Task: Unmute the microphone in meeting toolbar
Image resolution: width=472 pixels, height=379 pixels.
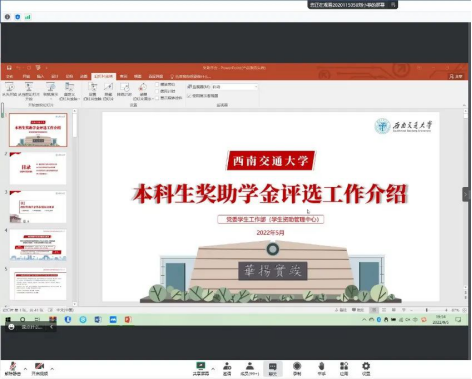Action: (x=13, y=368)
